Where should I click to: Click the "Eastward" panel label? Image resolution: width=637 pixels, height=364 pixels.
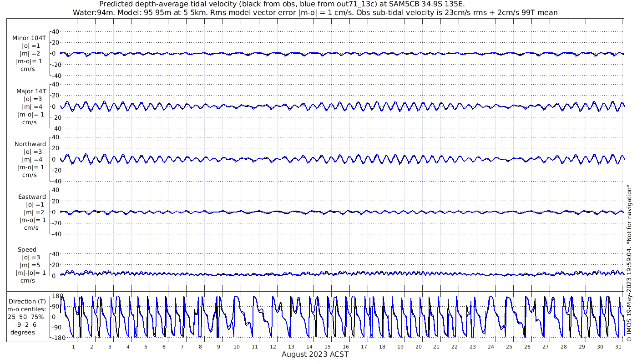tap(32, 197)
